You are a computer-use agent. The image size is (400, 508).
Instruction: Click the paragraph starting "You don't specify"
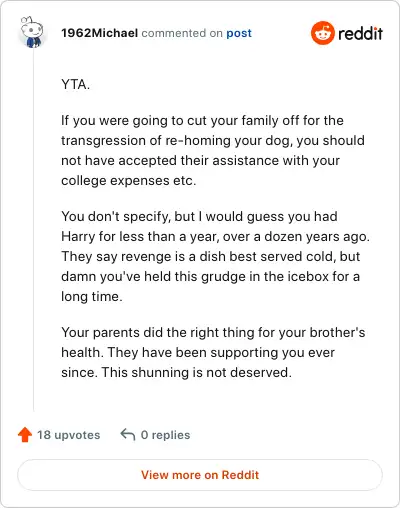point(215,256)
